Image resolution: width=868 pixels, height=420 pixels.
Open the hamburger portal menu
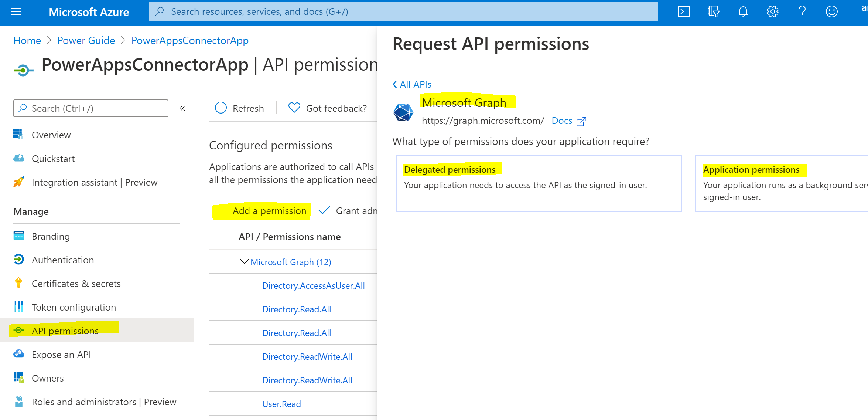pyautogui.click(x=16, y=12)
